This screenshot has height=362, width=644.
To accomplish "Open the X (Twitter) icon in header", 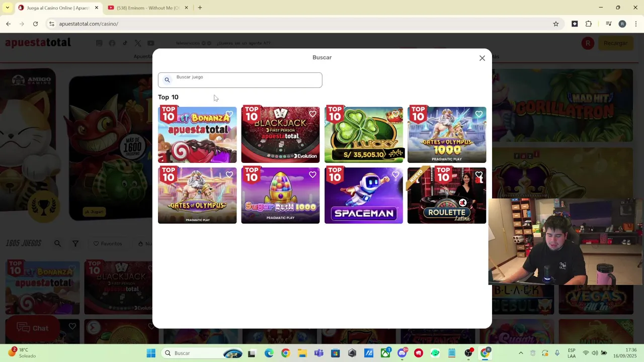I will click(x=138, y=43).
